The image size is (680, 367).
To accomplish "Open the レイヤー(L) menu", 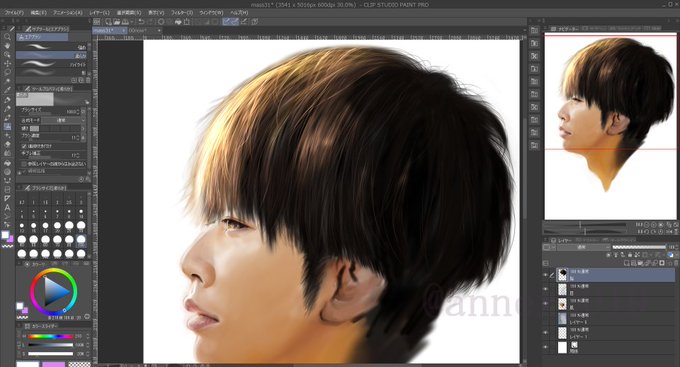I will [x=99, y=13].
